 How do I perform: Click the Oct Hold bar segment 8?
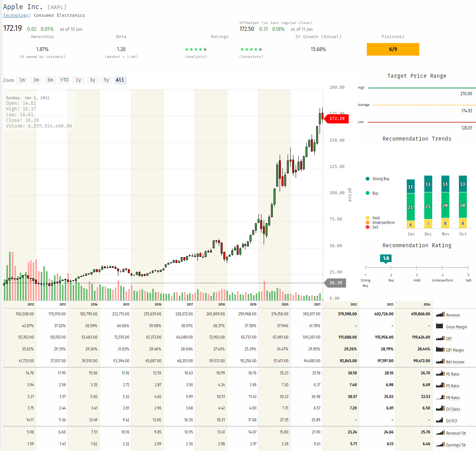[x=463, y=224]
